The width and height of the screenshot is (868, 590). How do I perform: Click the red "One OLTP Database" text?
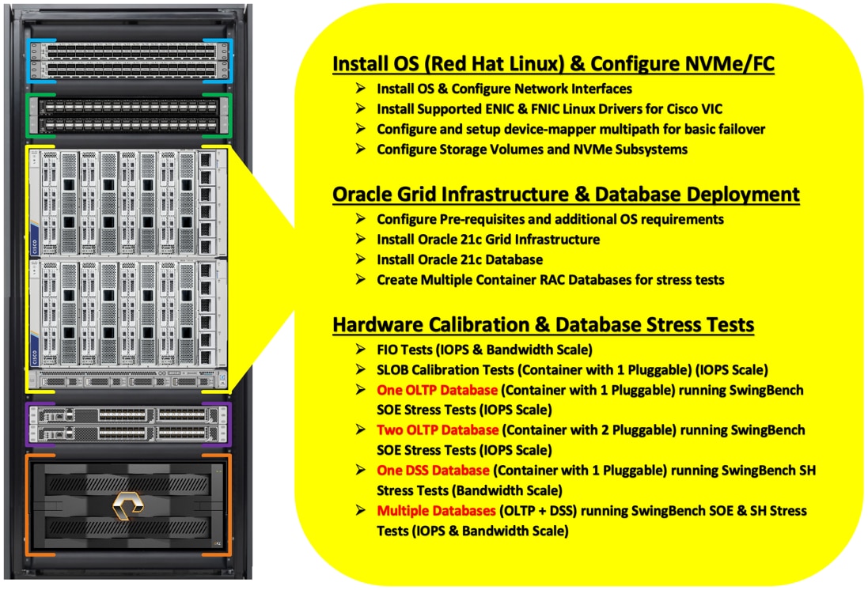click(x=438, y=390)
